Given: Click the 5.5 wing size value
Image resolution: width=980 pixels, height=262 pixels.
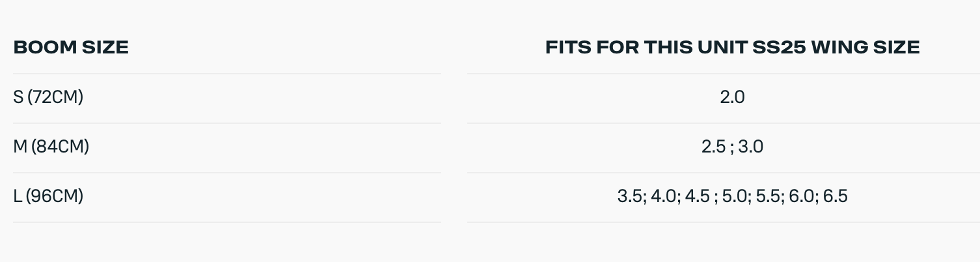Looking at the screenshot, I should [768, 196].
